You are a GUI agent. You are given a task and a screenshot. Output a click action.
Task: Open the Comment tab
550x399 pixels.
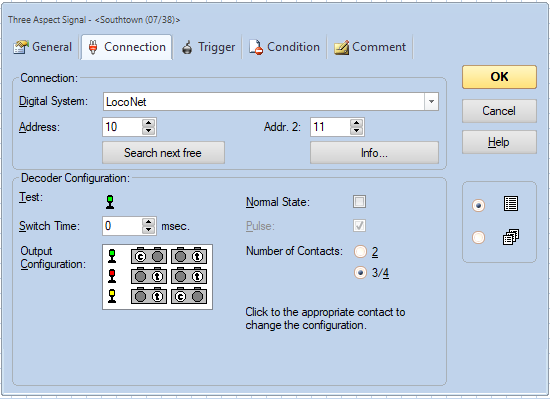pos(370,47)
